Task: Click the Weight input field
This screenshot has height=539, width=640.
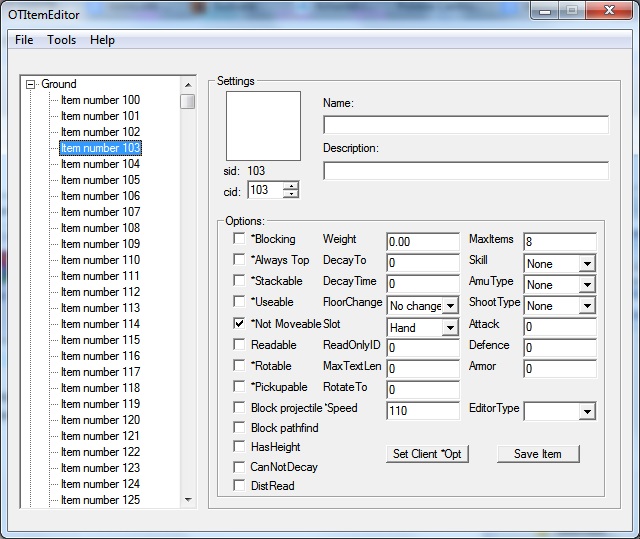Action: point(423,242)
